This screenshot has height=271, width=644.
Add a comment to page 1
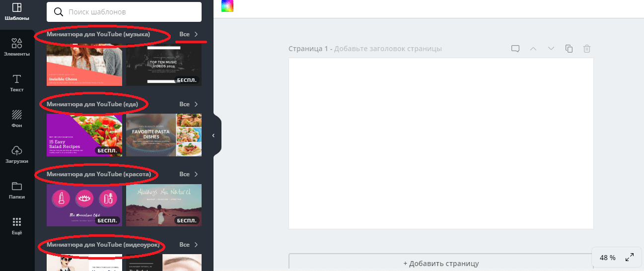click(x=515, y=49)
